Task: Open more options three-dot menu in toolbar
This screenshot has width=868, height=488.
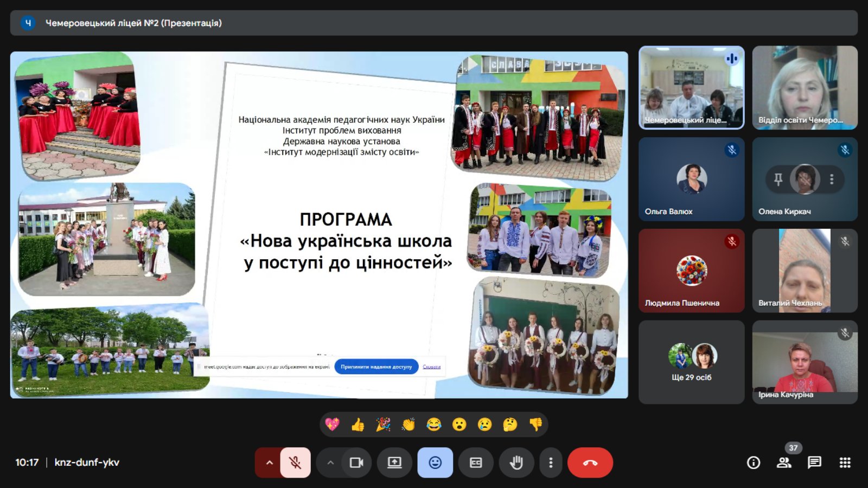Action: (x=551, y=463)
